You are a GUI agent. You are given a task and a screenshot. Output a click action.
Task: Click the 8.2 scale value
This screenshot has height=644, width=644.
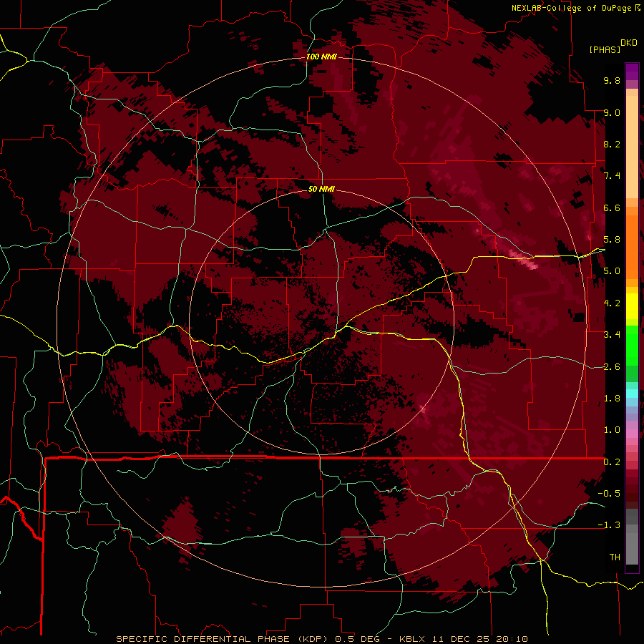click(612, 144)
